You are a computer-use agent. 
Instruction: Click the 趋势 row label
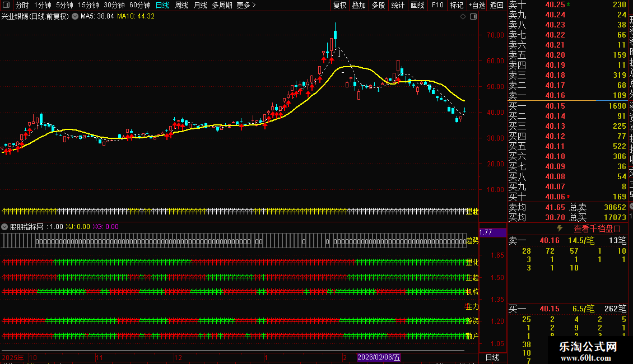[x=472, y=240]
